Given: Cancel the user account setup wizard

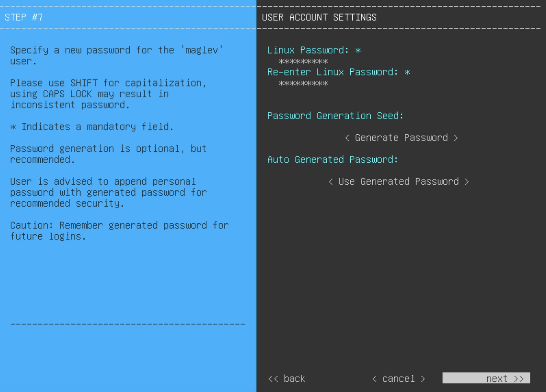Looking at the screenshot, I should coord(399,379).
